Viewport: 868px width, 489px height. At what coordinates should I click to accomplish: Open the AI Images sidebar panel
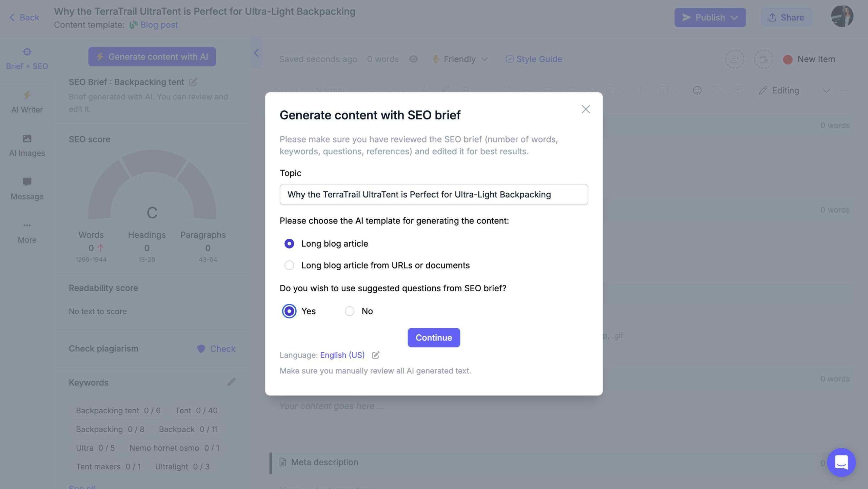pos(27,146)
